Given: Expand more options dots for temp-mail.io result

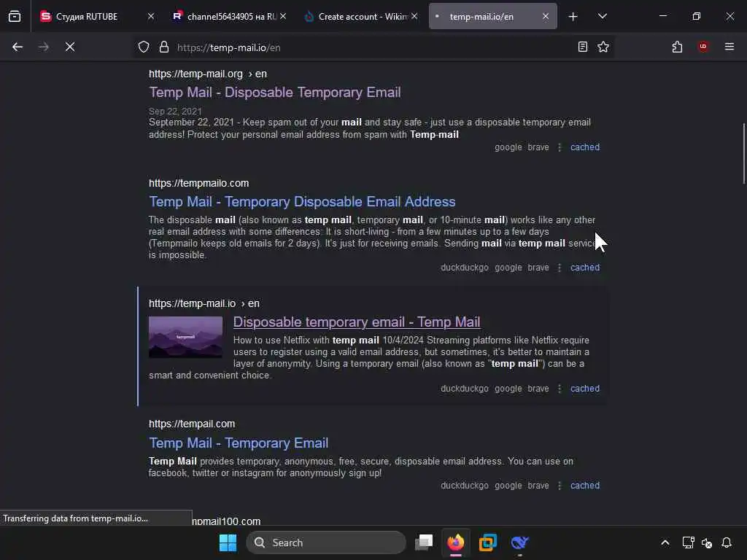Looking at the screenshot, I should point(560,389).
